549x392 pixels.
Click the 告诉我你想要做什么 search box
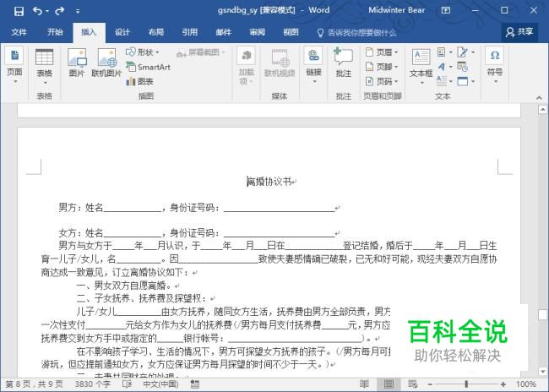357,33
